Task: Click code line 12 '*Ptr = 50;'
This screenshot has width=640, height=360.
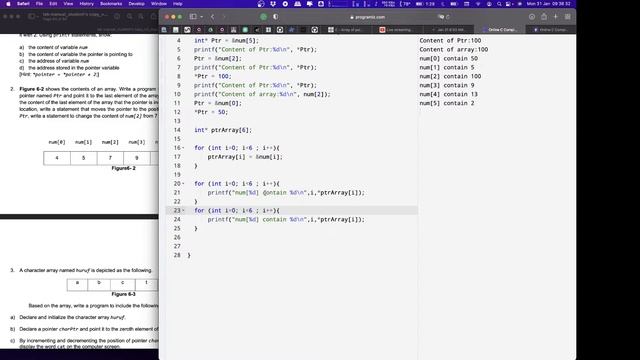Action: [x=211, y=112]
